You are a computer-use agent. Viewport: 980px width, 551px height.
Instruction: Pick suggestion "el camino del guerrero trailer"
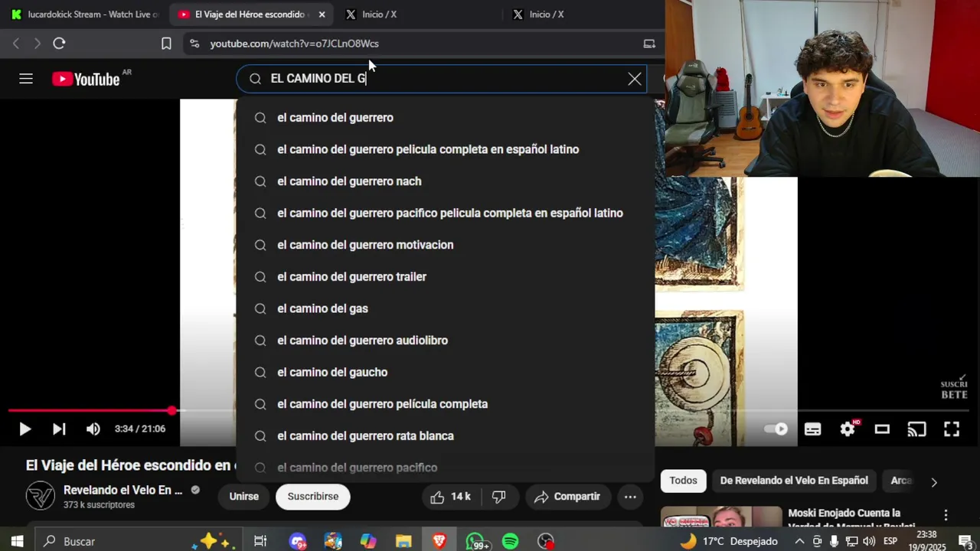coord(446,277)
